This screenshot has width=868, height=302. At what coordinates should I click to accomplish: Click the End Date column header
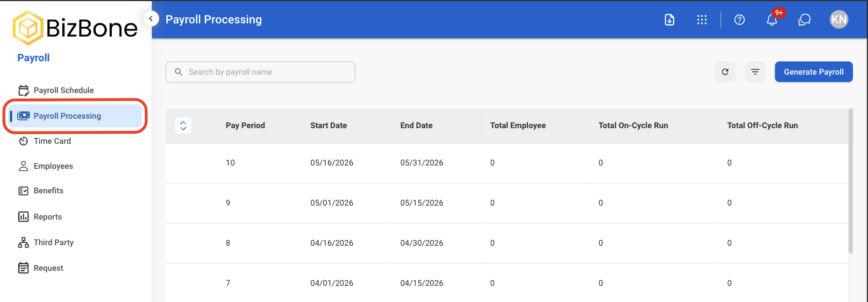[417, 125]
